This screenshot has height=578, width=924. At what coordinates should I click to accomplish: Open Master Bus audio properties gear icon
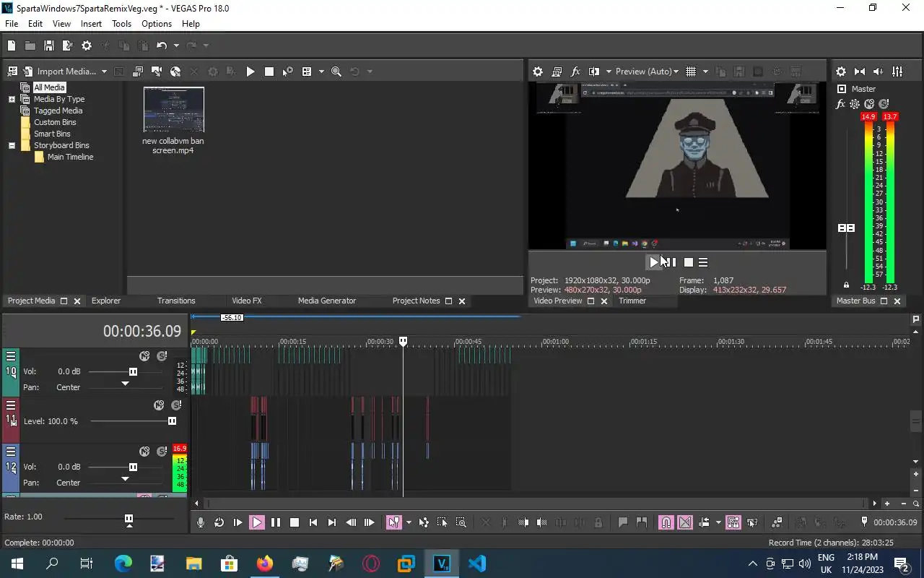point(841,72)
